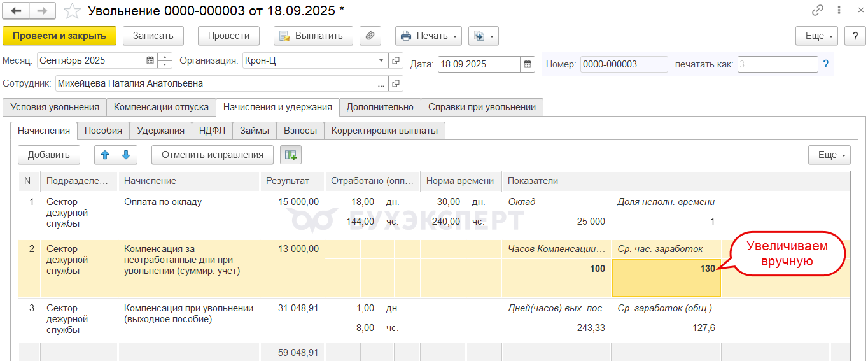
Task: Sort by Результат column header
Action: [x=292, y=181]
